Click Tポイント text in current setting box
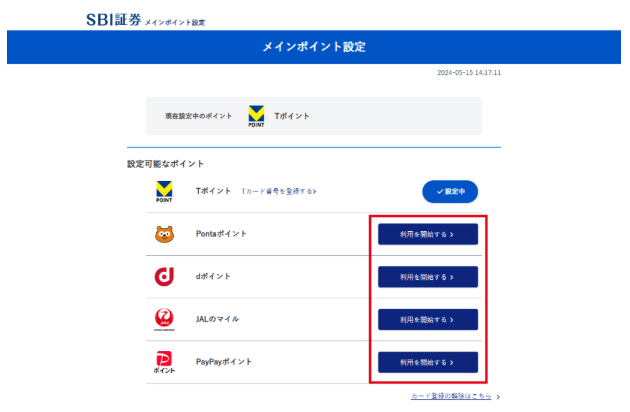630x412 pixels. click(x=292, y=116)
